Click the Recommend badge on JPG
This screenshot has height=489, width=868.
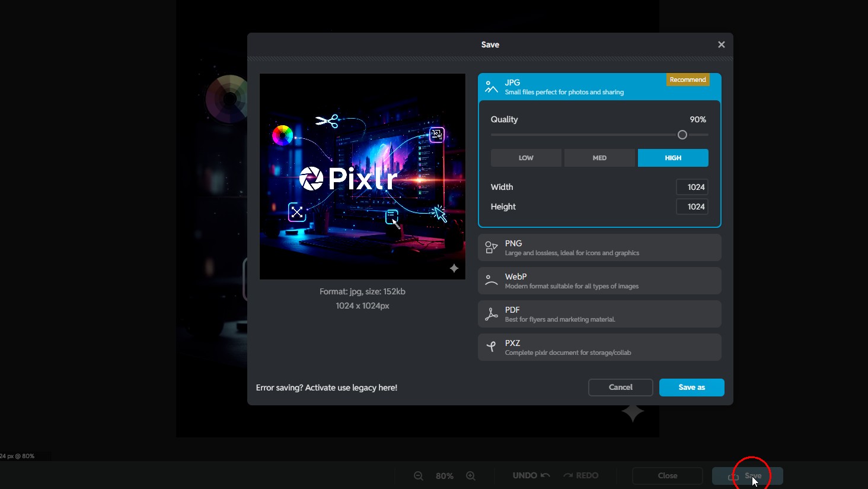[688, 80]
